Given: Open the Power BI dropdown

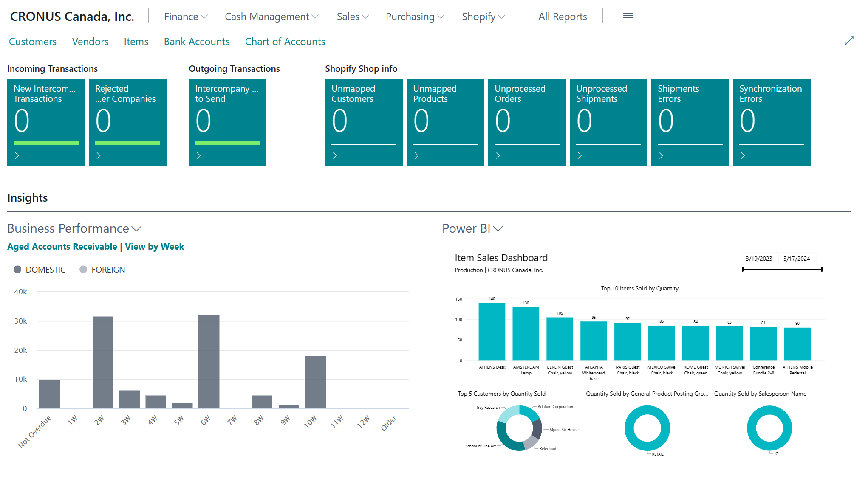Looking at the screenshot, I should (472, 228).
